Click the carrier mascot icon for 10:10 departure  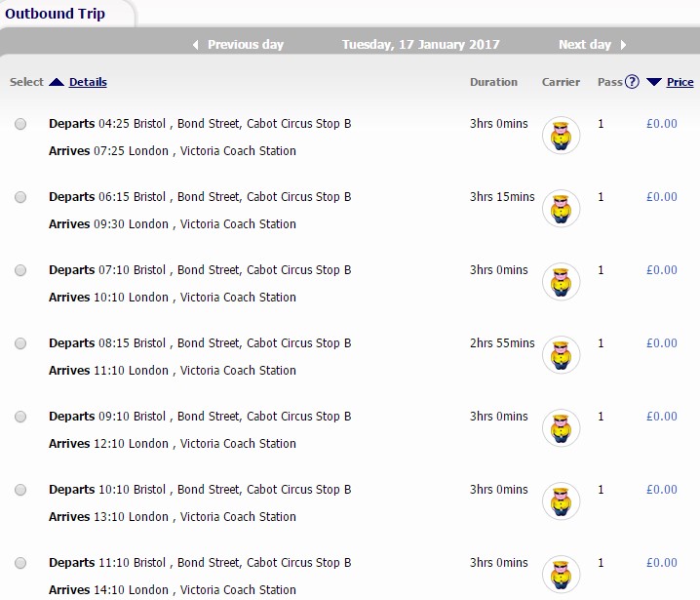click(562, 501)
